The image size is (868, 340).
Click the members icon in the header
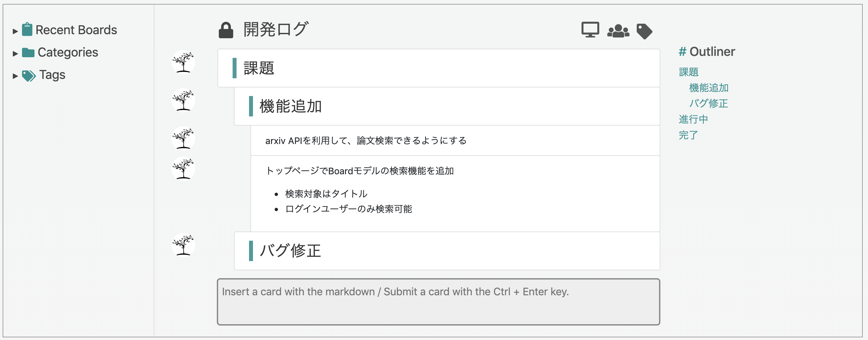(618, 31)
